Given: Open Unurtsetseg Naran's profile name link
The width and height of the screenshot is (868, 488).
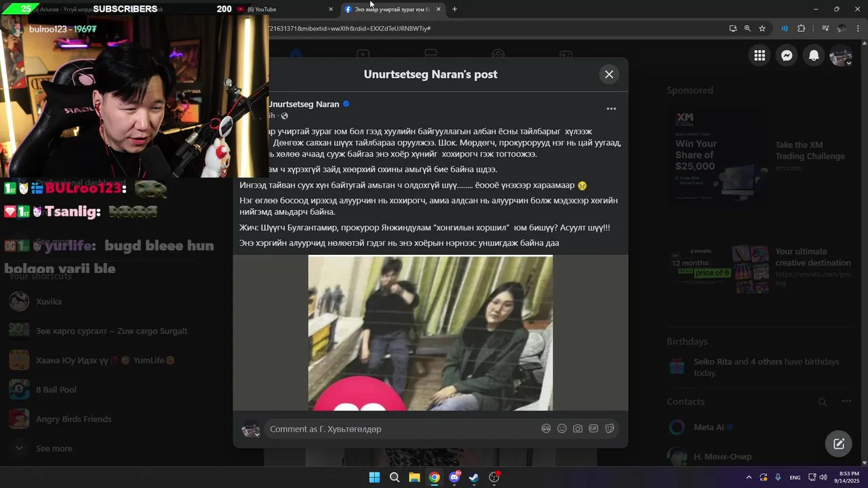Looking at the screenshot, I should click(304, 104).
